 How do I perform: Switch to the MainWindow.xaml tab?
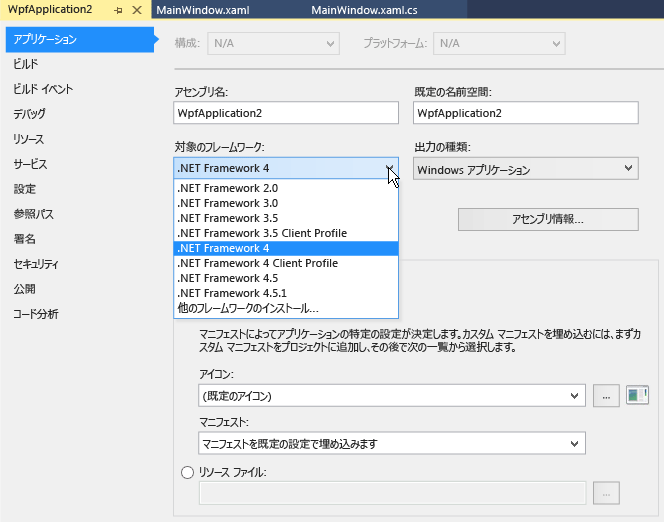(203, 10)
